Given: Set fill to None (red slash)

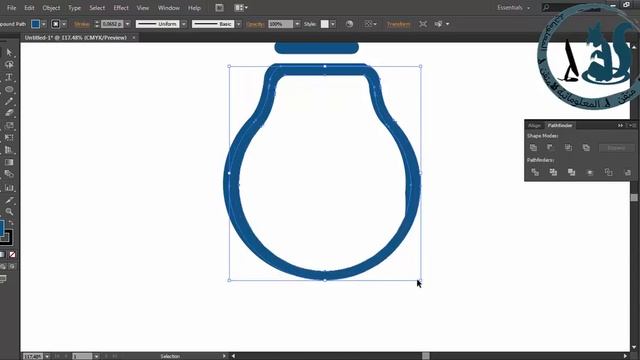Looking at the screenshot, I should click(x=12, y=255).
